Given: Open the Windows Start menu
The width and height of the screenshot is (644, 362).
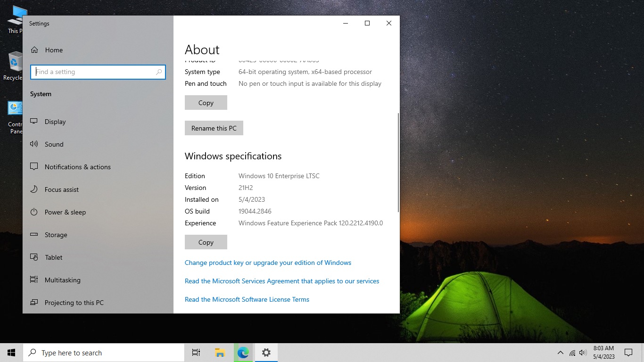Looking at the screenshot, I should [11, 353].
